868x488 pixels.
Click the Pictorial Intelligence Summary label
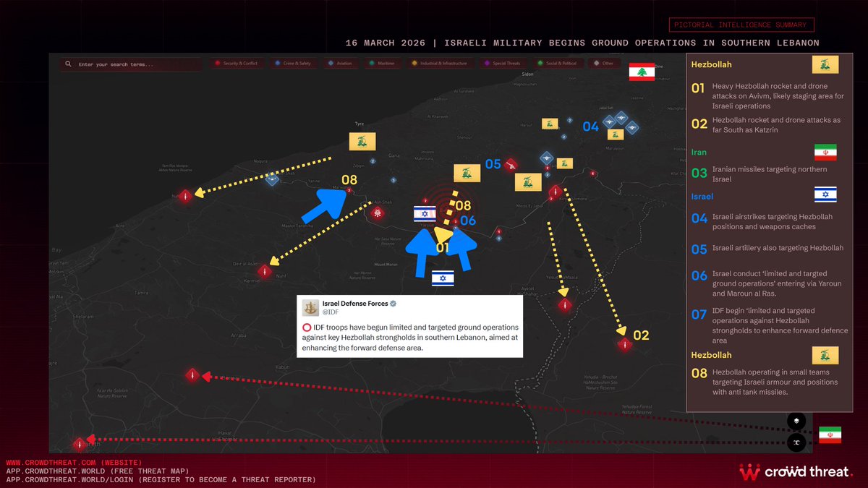(x=741, y=25)
